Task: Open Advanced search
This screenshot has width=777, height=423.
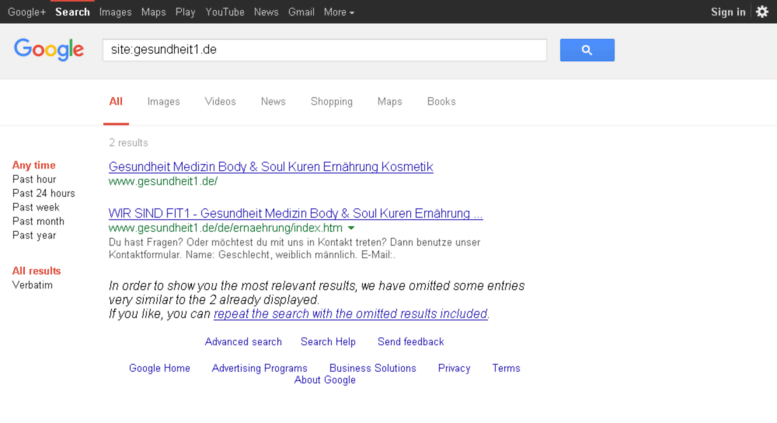Action: (243, 342)
